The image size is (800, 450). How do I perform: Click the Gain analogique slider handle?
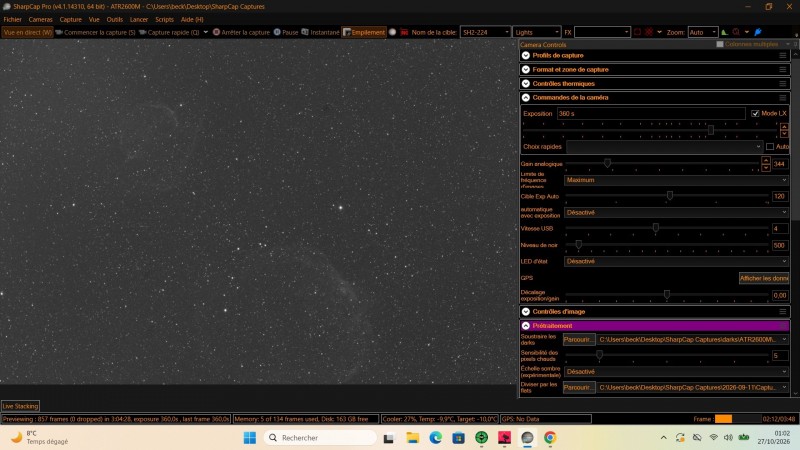(607, 163)
